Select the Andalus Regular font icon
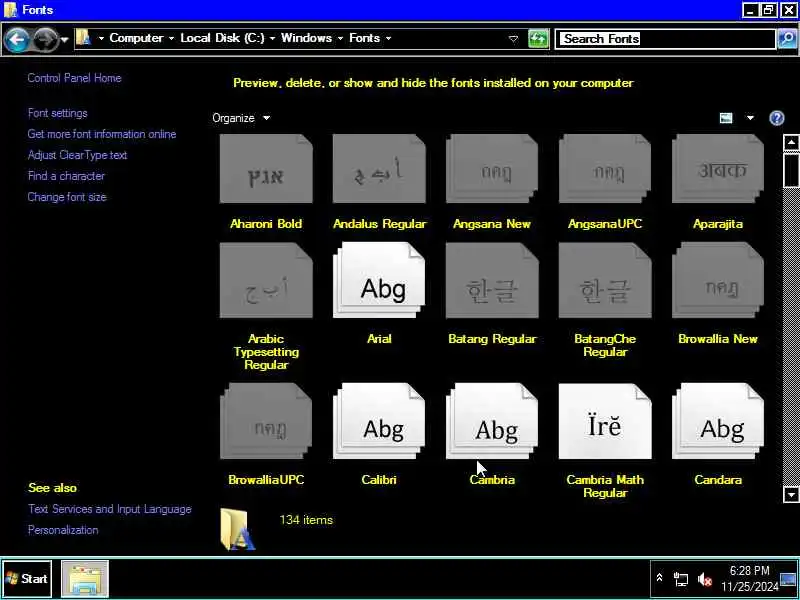Viewport: 800px width, 600px height. coord(379,168)
